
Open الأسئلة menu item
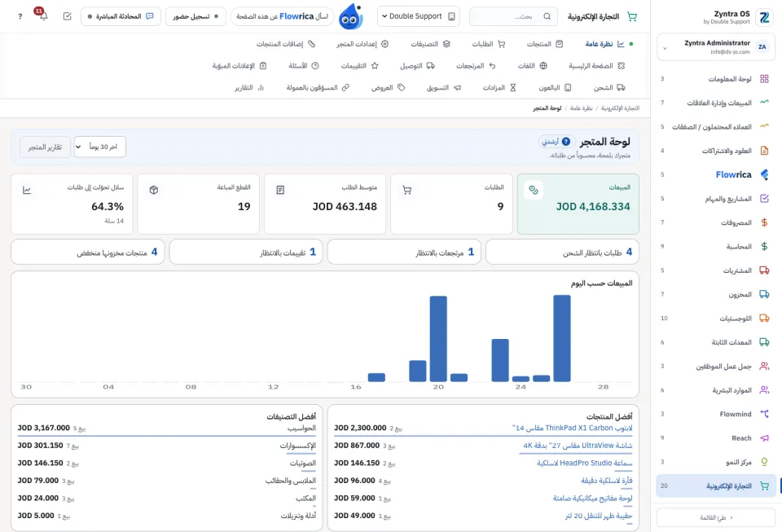303,66
